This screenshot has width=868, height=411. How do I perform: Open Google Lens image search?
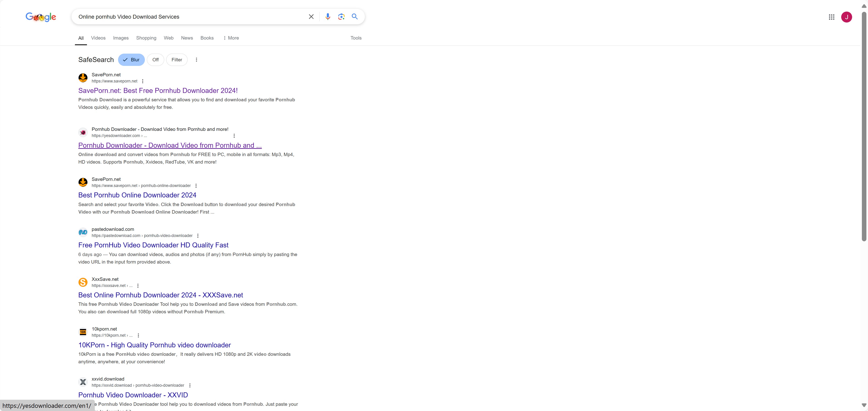[341, 17]
